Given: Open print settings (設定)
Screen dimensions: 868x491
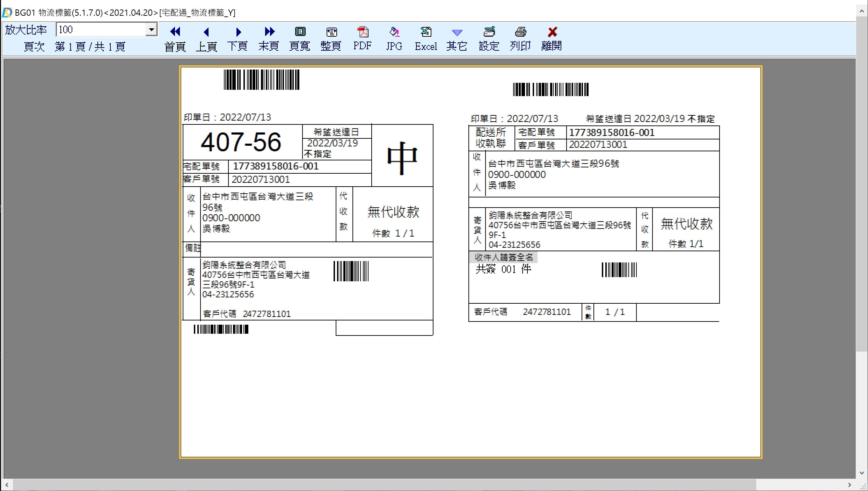Looking at the screenshot, I should pyautogui.click(x=489, y=39).
